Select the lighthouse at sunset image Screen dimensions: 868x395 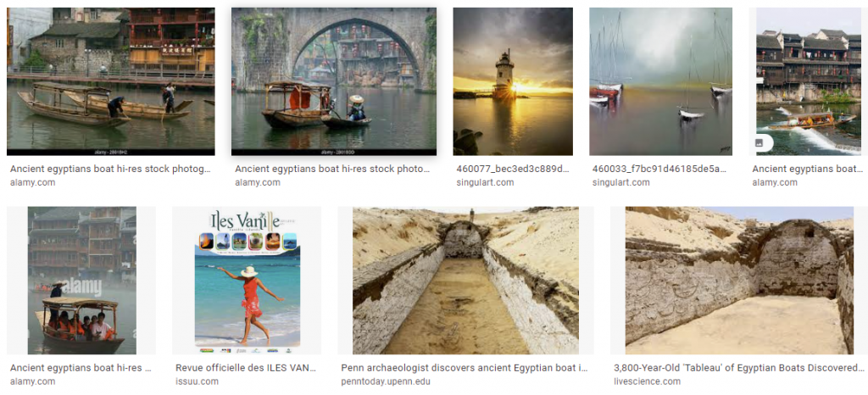pyautogui.click(x=513, y=81)
